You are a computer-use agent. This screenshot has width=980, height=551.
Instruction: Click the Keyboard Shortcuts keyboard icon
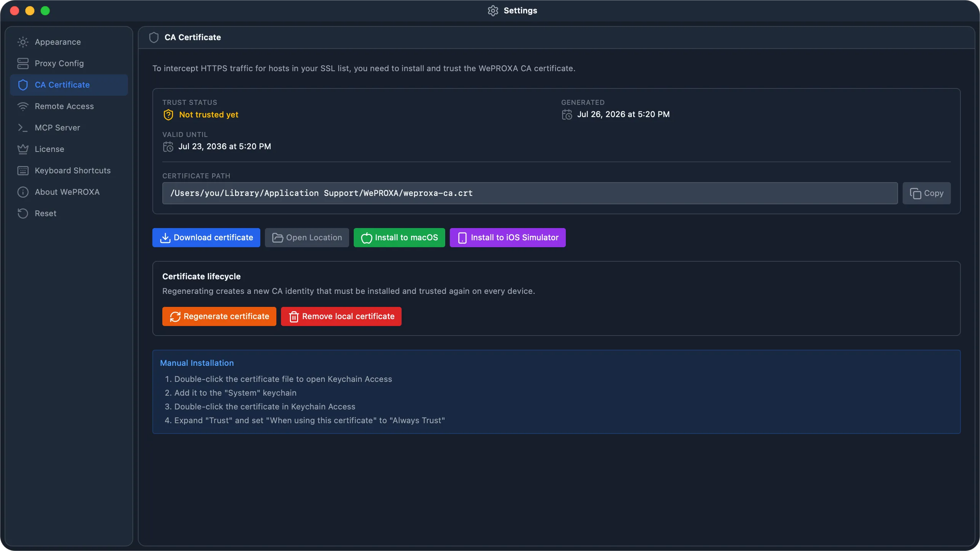pyautogui.click(x=23, y=171)
